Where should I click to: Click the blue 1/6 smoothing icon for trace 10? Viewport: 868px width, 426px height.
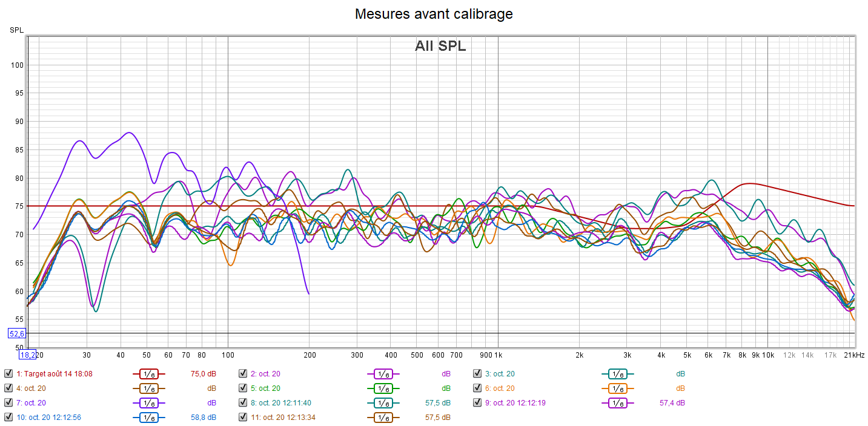[x=148, y=417]
